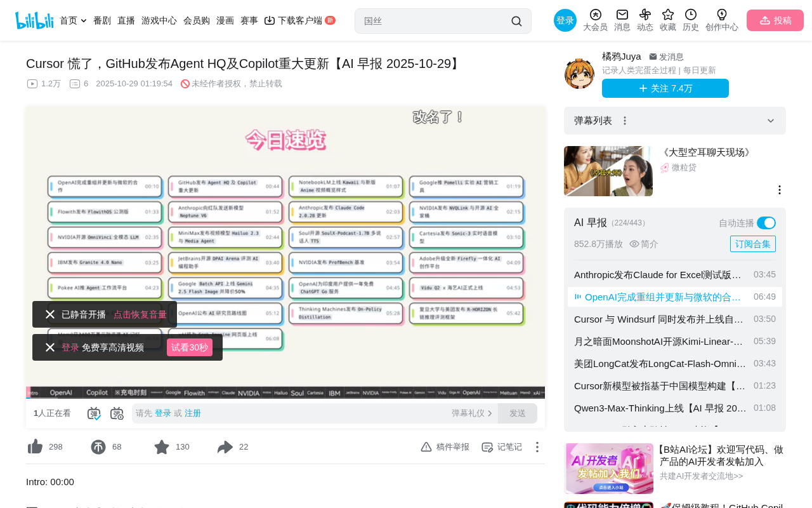Click 点击恢复音量 link
Screen dimensions: 812x508
140,314
